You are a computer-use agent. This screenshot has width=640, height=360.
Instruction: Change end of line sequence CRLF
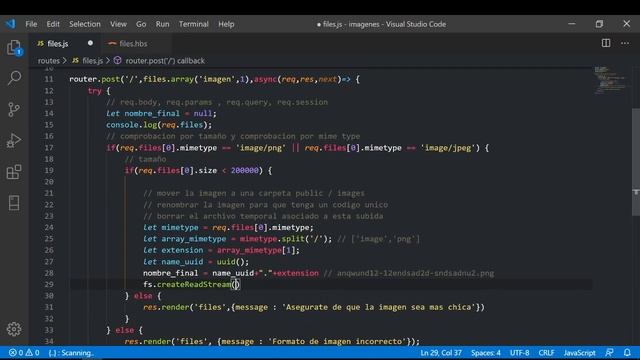point(546,353)
